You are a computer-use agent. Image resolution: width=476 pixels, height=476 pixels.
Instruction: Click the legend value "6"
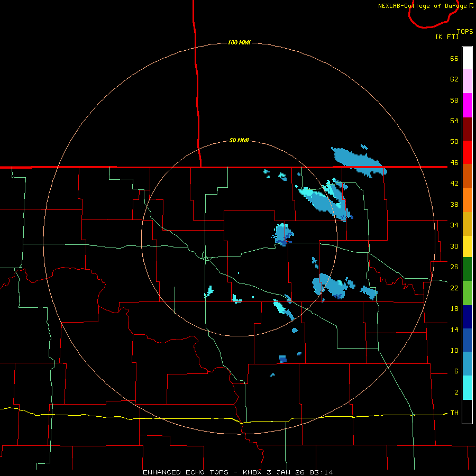456,371
